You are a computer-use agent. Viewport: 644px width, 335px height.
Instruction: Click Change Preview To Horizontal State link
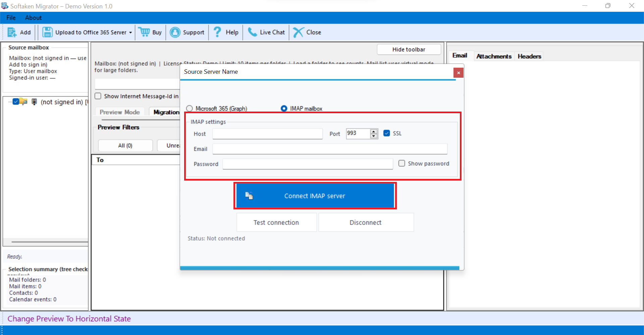tap(69, 319)
